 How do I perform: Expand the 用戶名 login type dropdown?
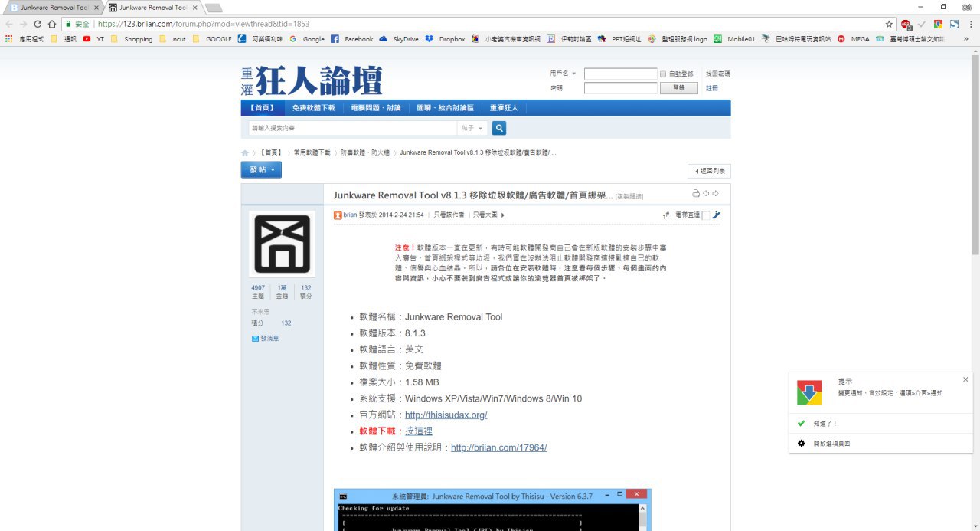(x=563, y=74)
